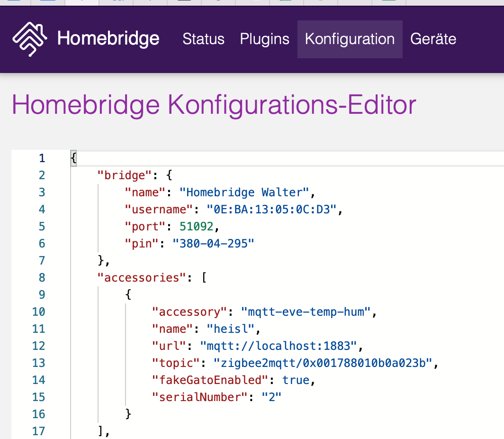Go to the Plugins page
Viewport: 504px width, 439px height.
264,39
